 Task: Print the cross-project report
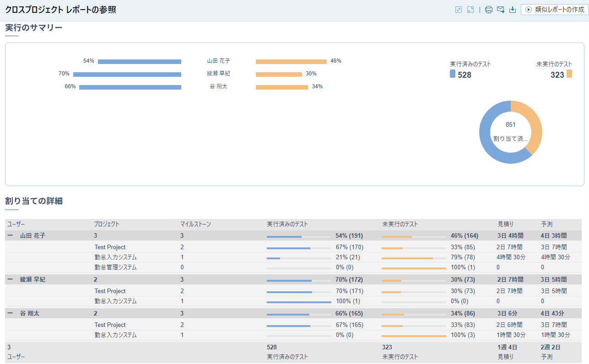click(488, 10)
